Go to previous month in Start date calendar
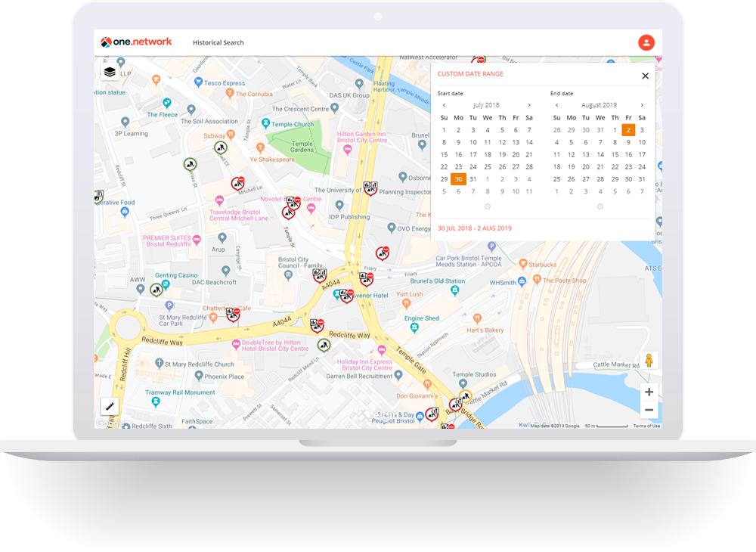This screenshot has height=552, width=756. (x=444, y=105)
